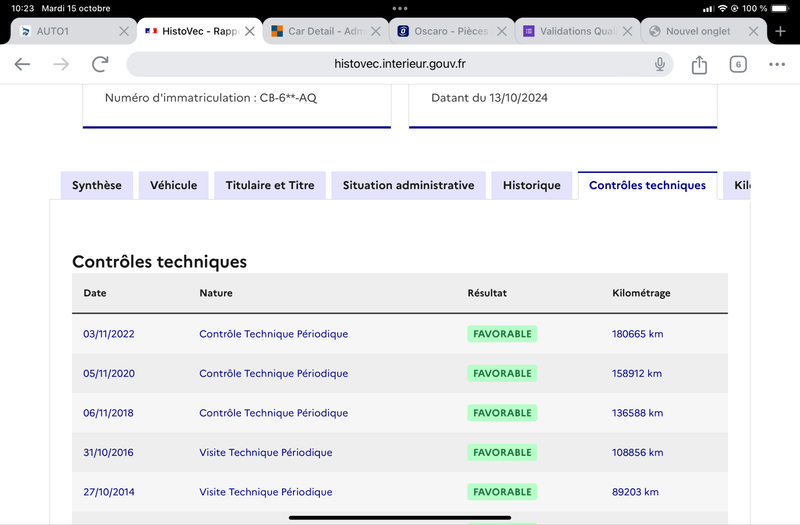Open the Titulaire et Titre tab
Viewport: 800px width, 525px height.
pyautogui.click(x=270, y=185)
